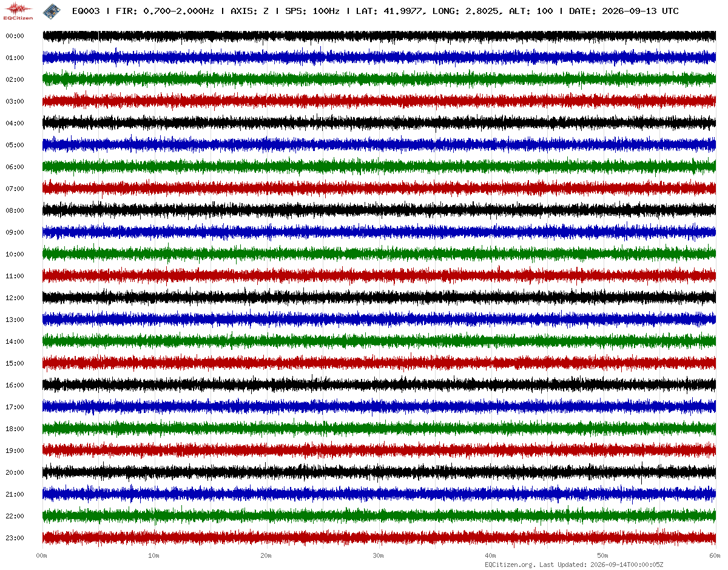
Task: Select the 50m time axis marker
Action: [x=603, y=555]
